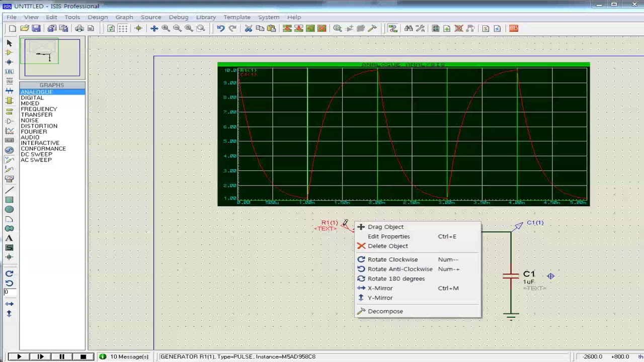Click the Search and Tag binoculars icon
Viewport: 644px width, 362px height.
[408, 29]
